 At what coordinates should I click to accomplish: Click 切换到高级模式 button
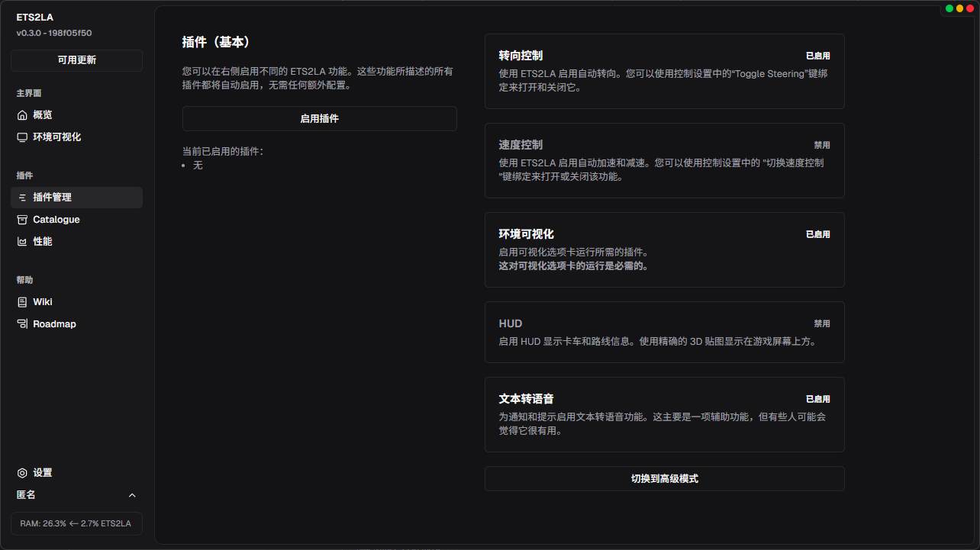coord(664,479)
